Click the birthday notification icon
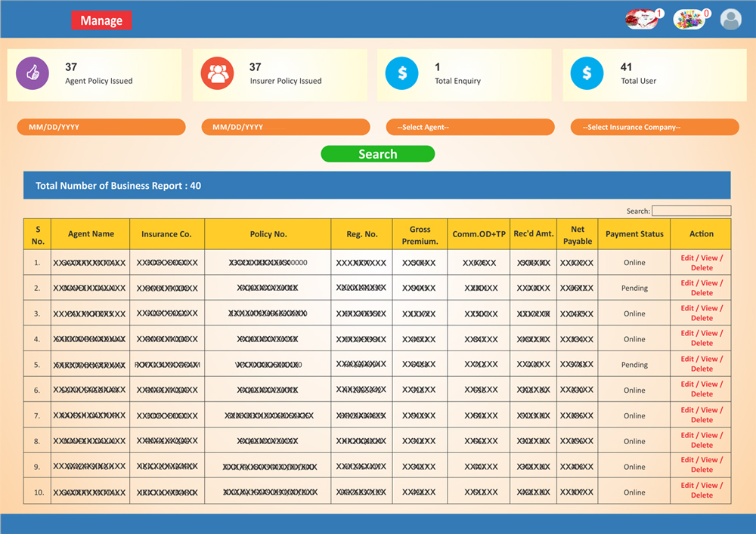This screenshot has height=534, width=756. pos(689,20)
